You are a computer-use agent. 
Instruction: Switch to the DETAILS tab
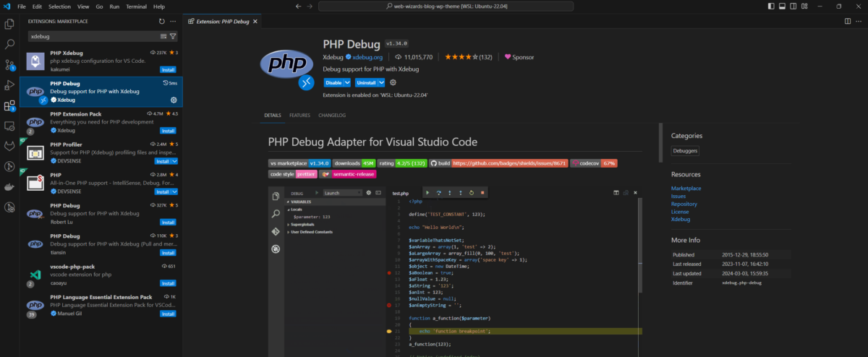click(273, 115)
